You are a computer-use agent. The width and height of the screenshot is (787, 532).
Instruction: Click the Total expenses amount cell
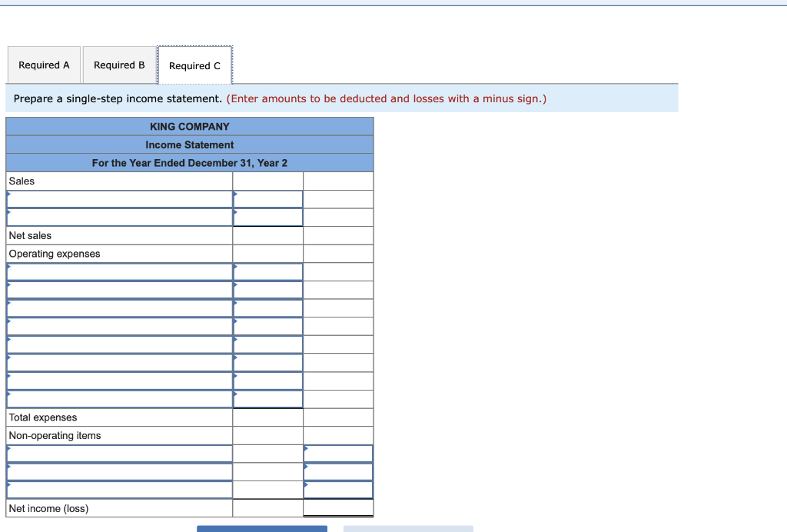[267, 417]
